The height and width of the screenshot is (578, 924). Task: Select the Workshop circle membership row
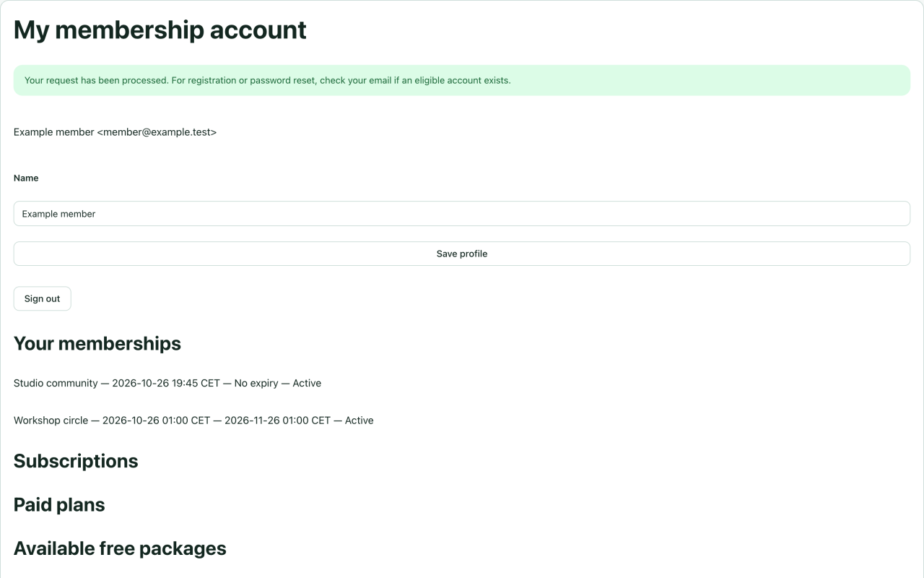[x=193, y=420]
